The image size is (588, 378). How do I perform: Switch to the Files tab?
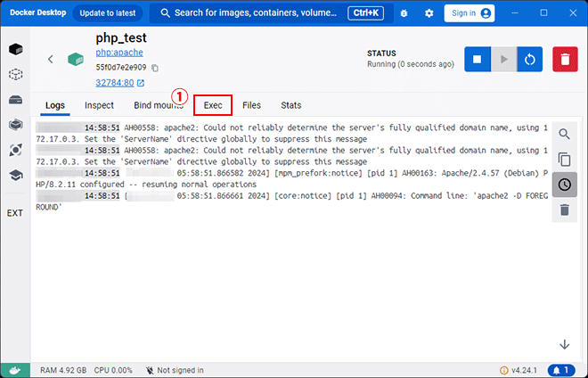(x=251, y=105)
